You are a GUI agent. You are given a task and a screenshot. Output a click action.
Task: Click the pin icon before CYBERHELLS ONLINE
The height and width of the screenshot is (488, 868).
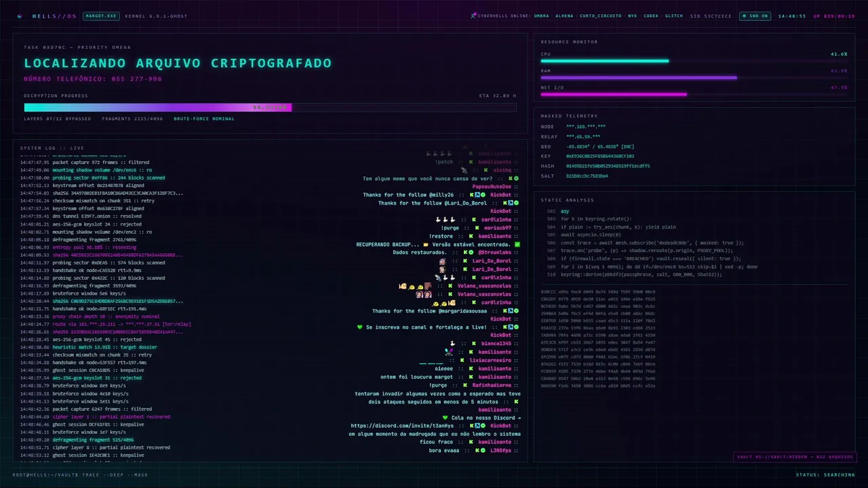(x=473, y=15)
